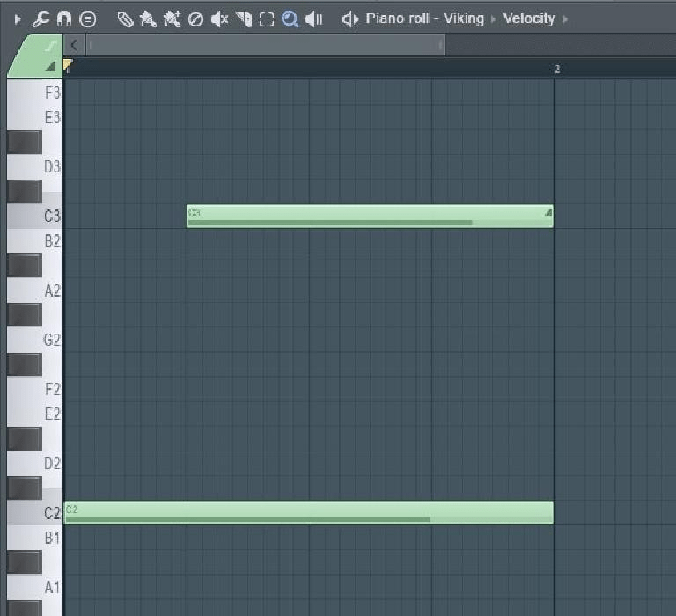Image resolution: width=676 pixels, height=616 pixels.
Task: Choose the Select marquee tool
Action: (x=267, y=19)
